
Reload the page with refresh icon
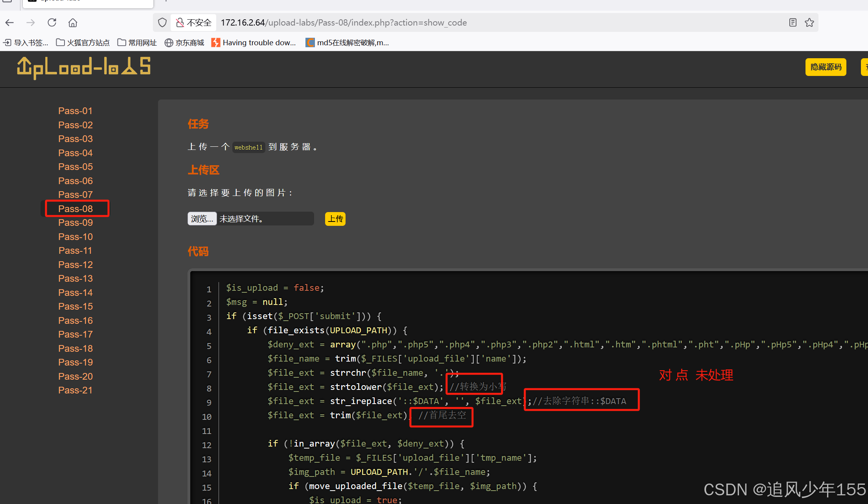coord(52,23)
